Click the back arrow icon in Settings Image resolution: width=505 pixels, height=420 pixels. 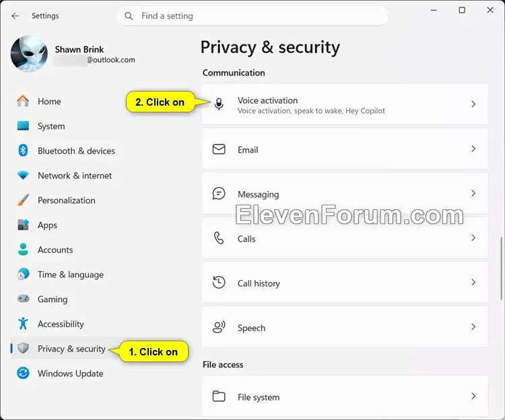[15, 15]
